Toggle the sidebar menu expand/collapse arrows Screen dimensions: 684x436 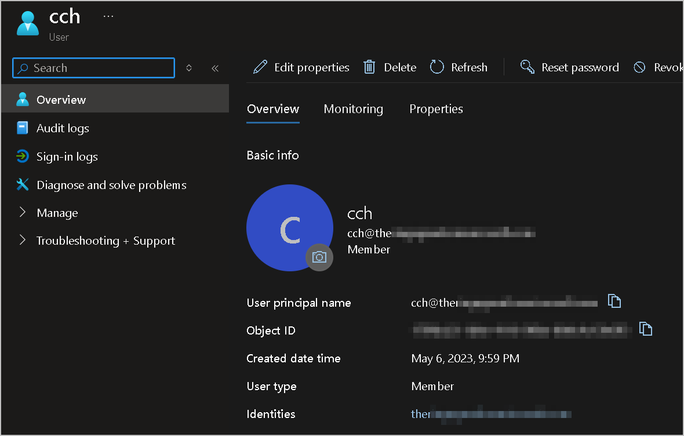(189, 68)
